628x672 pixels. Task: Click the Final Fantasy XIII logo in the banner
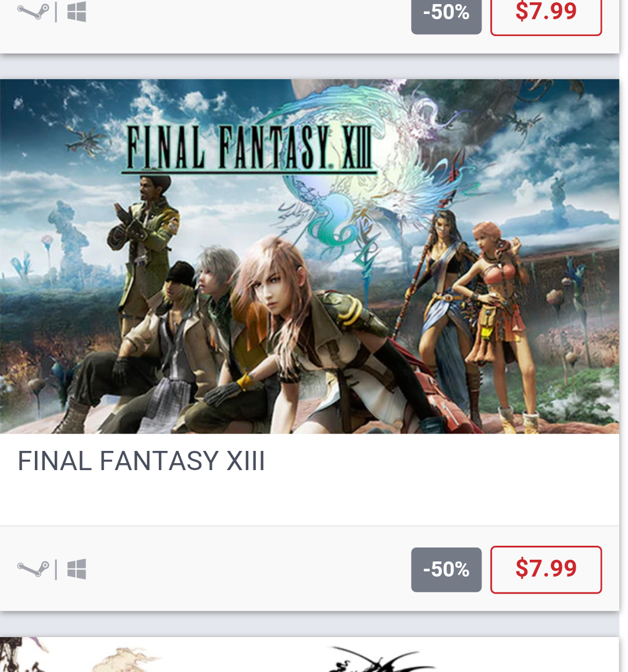tap(249, 148)
